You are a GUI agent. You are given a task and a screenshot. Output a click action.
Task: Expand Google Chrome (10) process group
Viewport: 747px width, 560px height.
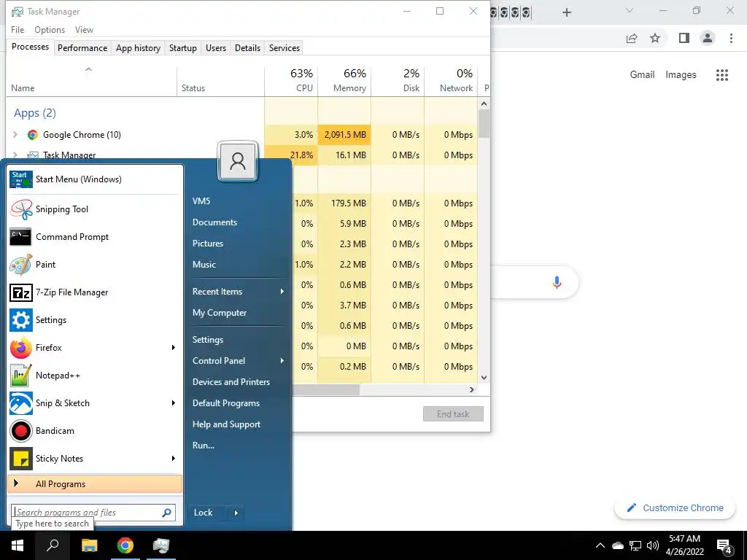click(x=15, y=135)
